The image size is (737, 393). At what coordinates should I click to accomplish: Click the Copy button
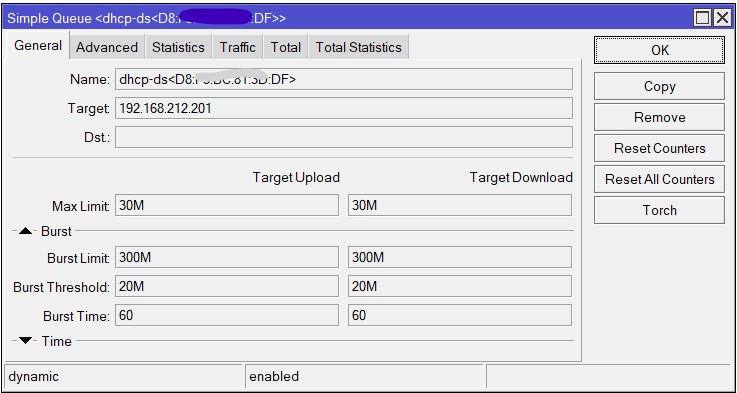click(x=659, y=86)
